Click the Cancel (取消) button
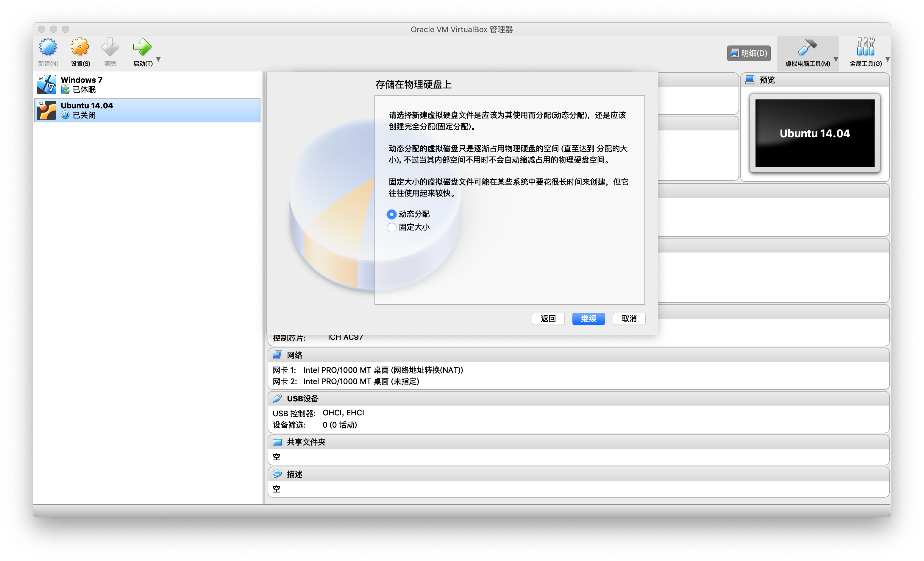The image size is (924, 561). point(629,319)
